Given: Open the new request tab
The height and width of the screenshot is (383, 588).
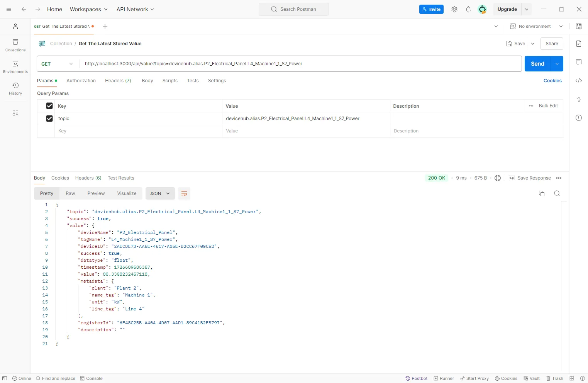Looking at the screenshot, I should click(105, 26).
